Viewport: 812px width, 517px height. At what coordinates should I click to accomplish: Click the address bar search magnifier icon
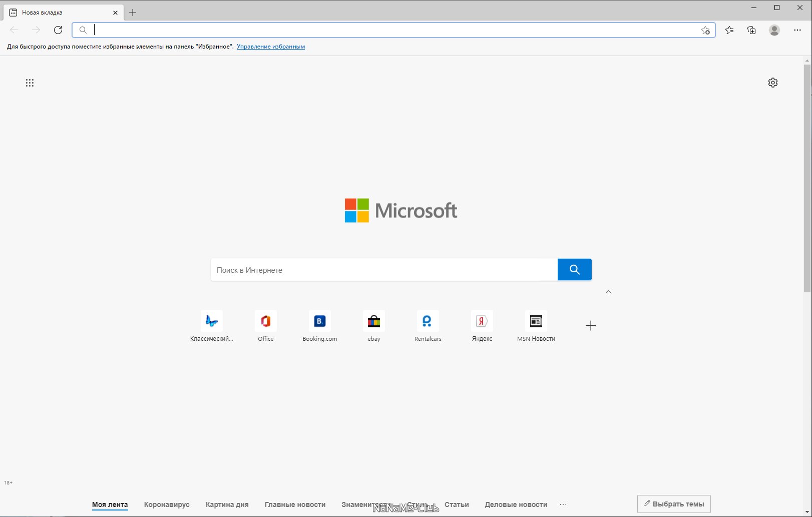(x=83, y=30)
